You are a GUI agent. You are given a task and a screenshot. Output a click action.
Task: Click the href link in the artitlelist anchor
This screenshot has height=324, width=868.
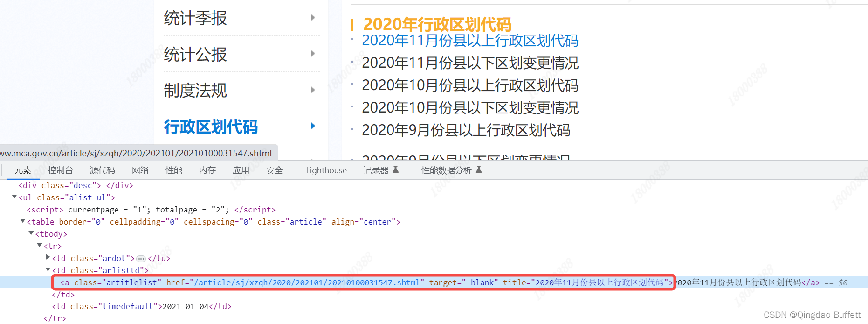tap(307, 282)
